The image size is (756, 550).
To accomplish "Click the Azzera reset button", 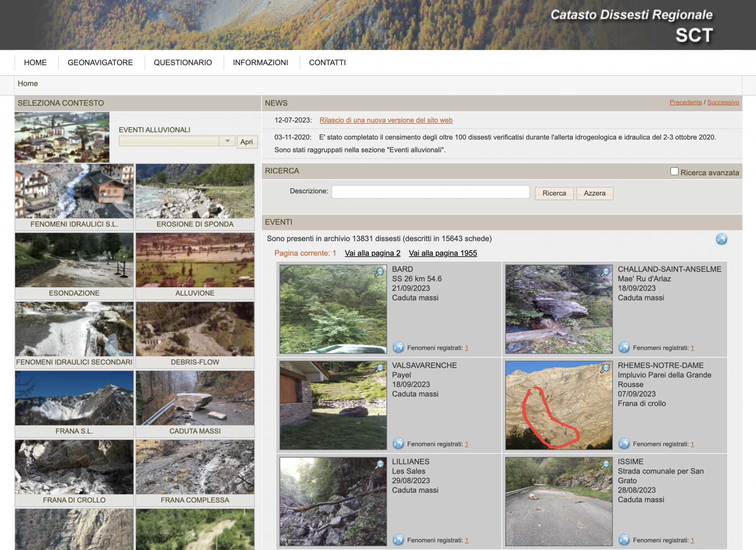I will 594,193.
